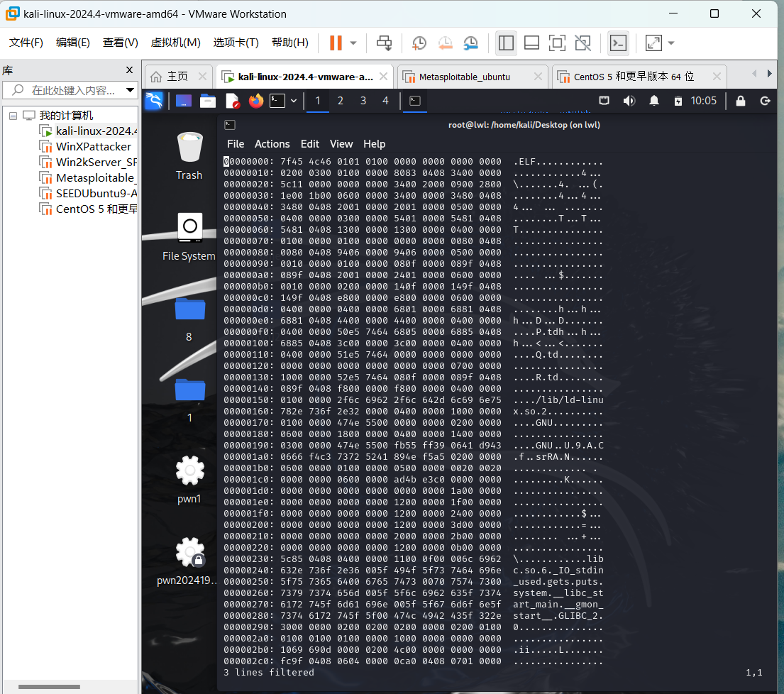Switch to workspace 4

(385, 101)
